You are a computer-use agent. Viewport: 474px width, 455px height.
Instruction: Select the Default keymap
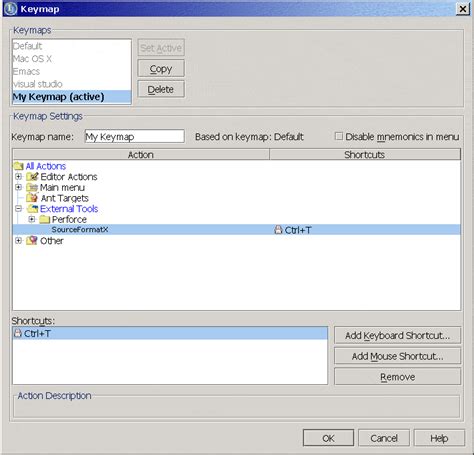coord(72,46)
